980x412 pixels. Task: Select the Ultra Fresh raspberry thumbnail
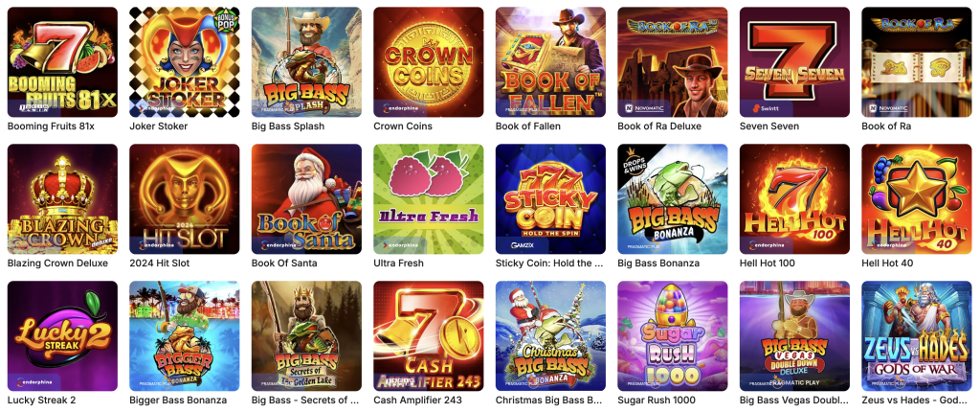(429, 199)
